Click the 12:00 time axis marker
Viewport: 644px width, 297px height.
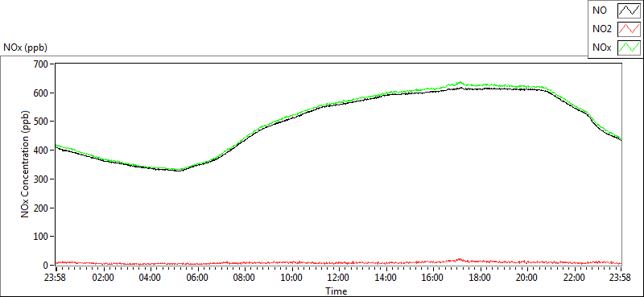pos(339,278)
